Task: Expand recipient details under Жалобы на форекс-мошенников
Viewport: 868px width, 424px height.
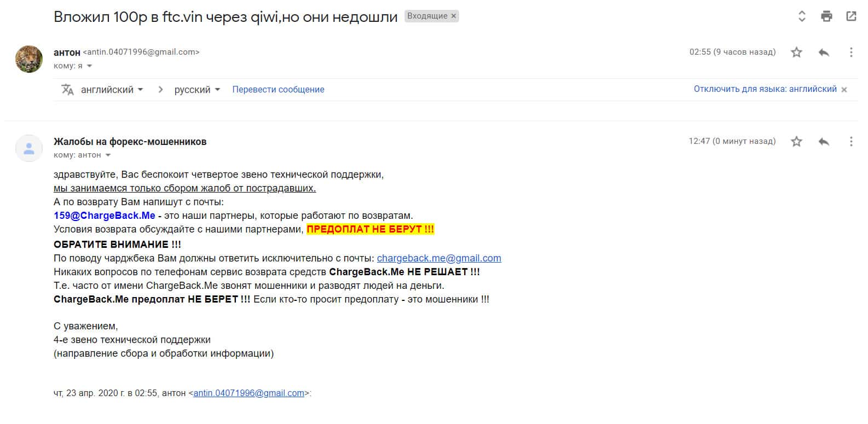Action: point(108,155)
